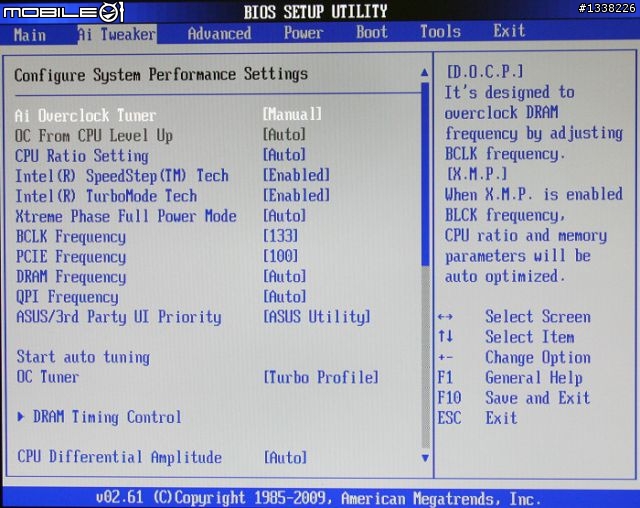This screenshot has height=508, width=640.
Task: Change Ai Overclock Tuner [Manual] value
Action: click(x=292, y=114)
